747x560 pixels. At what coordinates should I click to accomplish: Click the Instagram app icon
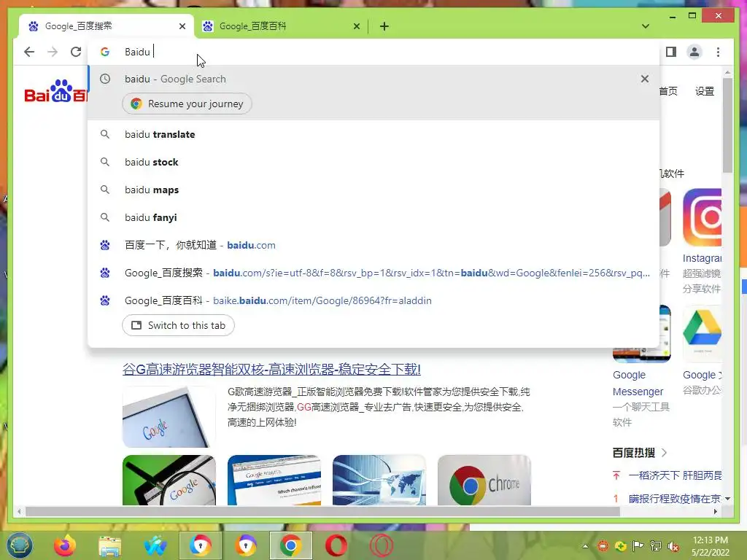702,217
